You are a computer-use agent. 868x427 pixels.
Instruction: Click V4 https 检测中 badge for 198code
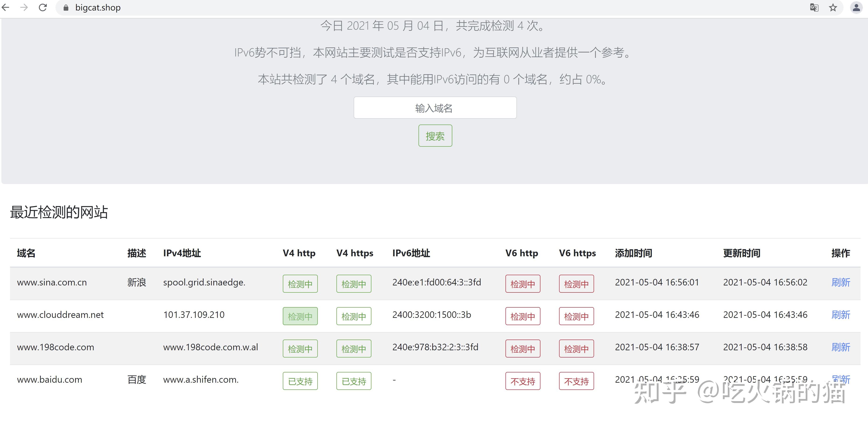coord(353,348)
